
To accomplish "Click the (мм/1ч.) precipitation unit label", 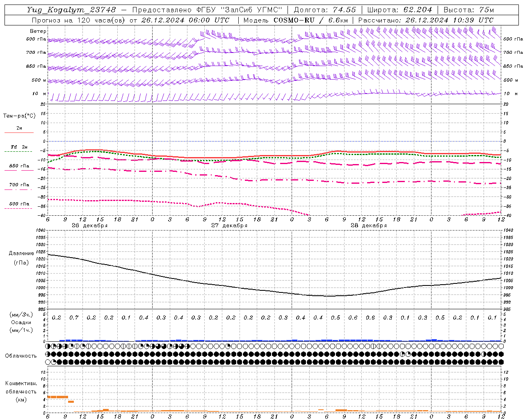I will (x=21, y=330).
